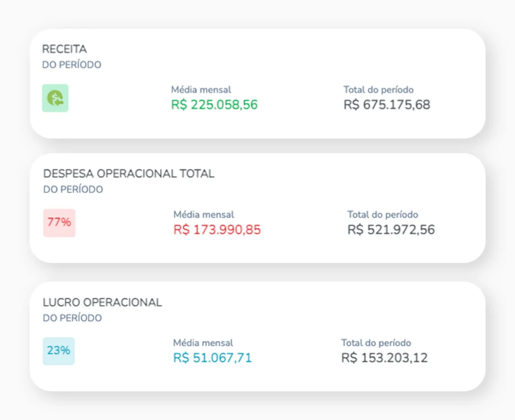The height and width of the screenshot is (420, 515).
Task: Click the blue 23% profit badge
Action: coord(59,351)
